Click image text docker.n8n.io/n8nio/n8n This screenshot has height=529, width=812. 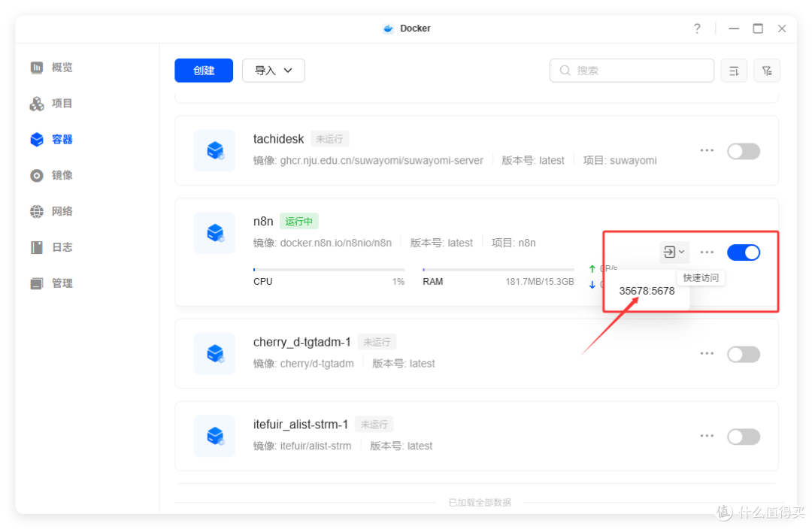(335, 243)
